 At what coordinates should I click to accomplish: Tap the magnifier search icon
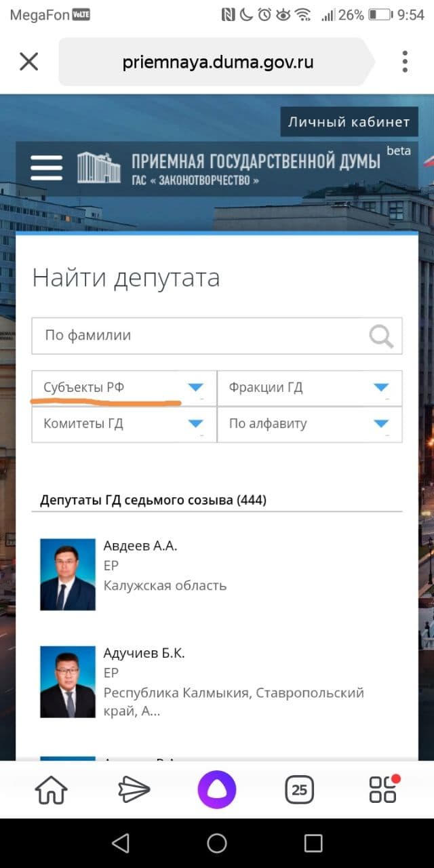pos(382,335)
